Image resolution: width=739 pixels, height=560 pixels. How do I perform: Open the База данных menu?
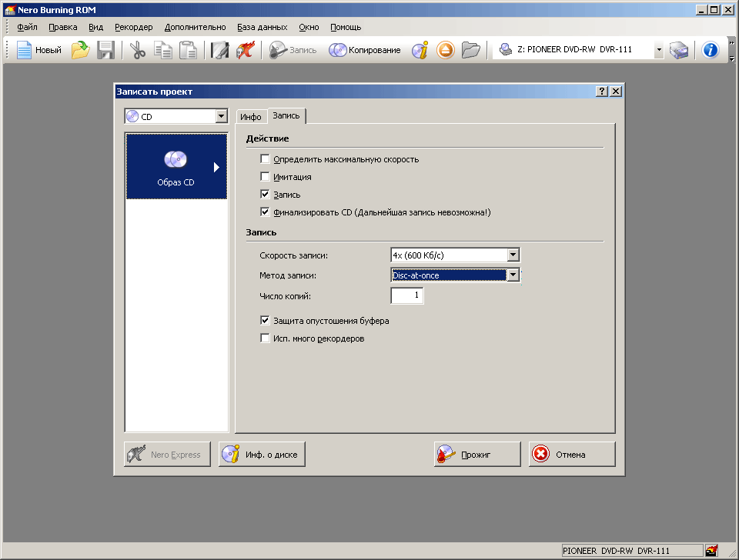pyautogui.click(x=262, y=27)
